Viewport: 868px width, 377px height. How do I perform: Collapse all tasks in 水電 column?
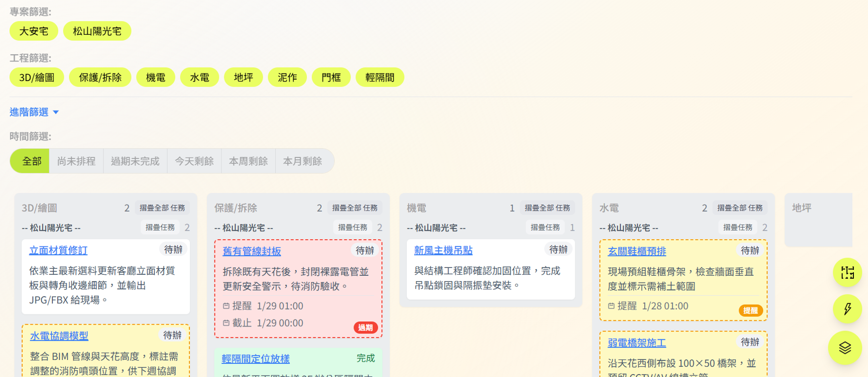coord(739,208)
